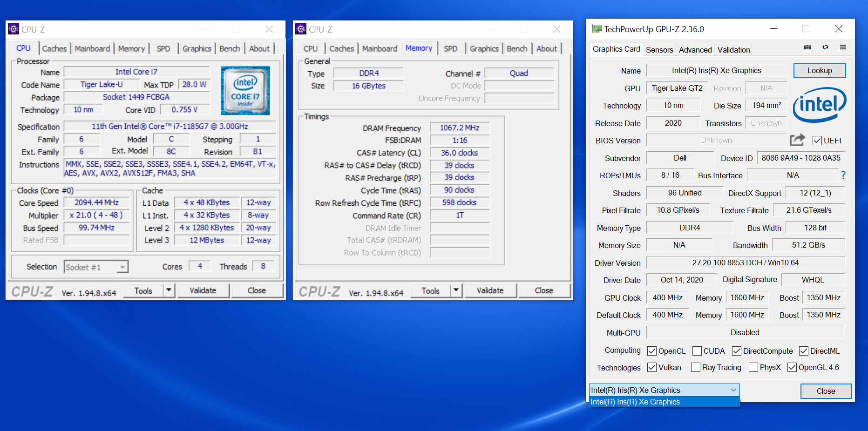Image resolution: width=868 pixels, height=431 pixels.
Task: Toggle the UEFI checkbox
Action: [817, 141]
